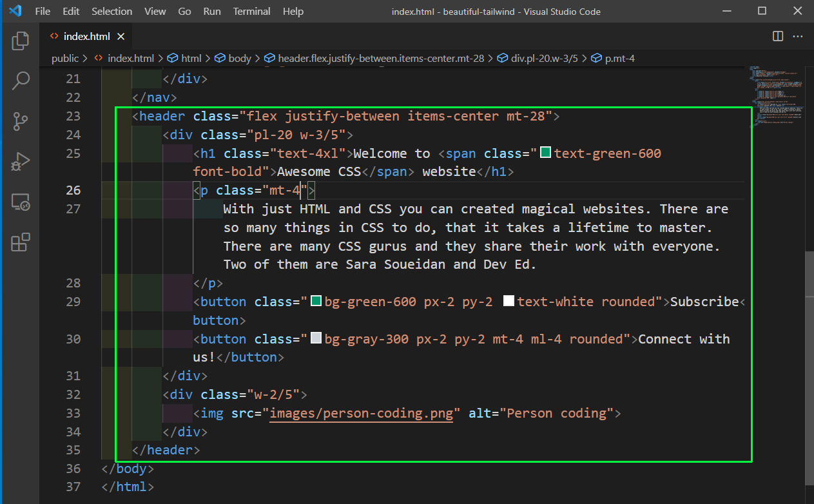
Task: Click line number 33
Action: tap(73, 413)
